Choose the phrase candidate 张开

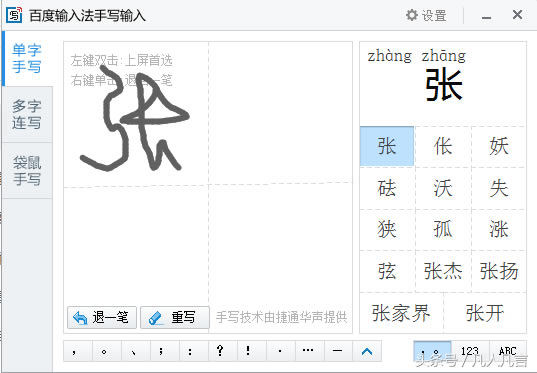click(485, 313)
